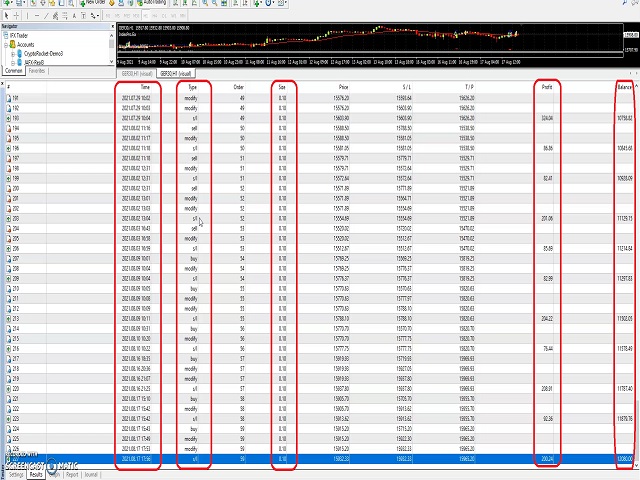Select the Fibonacci retracement tool
Screen dimensions: 640x480
(64, 16)
